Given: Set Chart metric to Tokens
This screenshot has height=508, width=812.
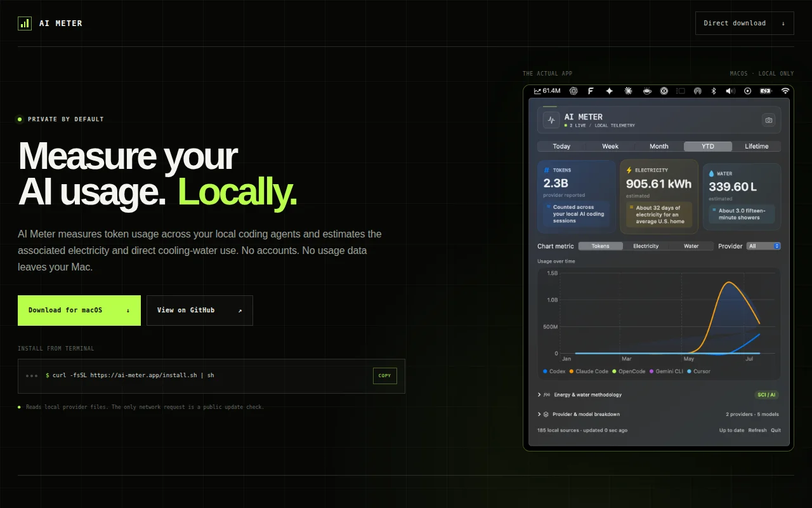Looking at the screenshot, I should (601, 246).
